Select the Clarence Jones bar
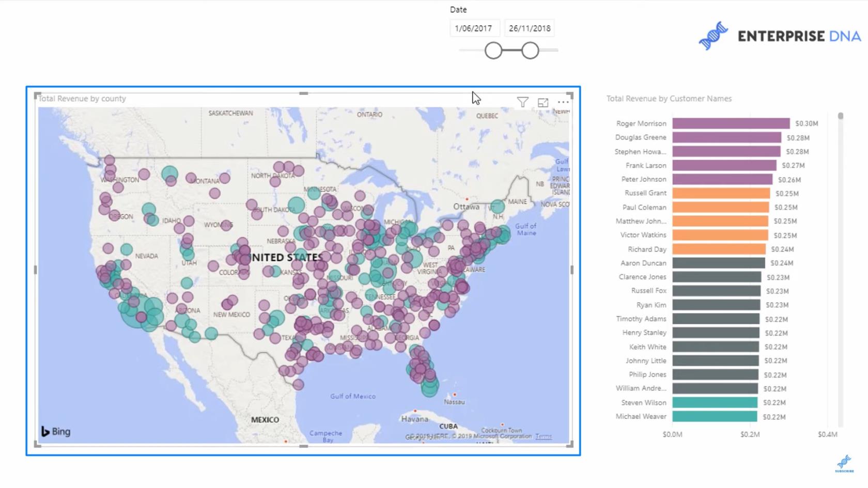Viewport: 868px width, 488px height. (717, 277)
